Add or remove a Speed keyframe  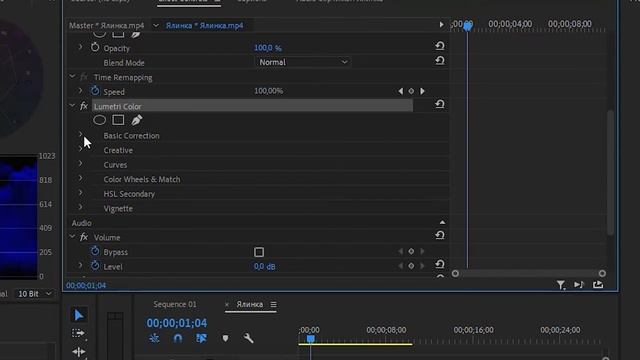[x=411, y=91]
